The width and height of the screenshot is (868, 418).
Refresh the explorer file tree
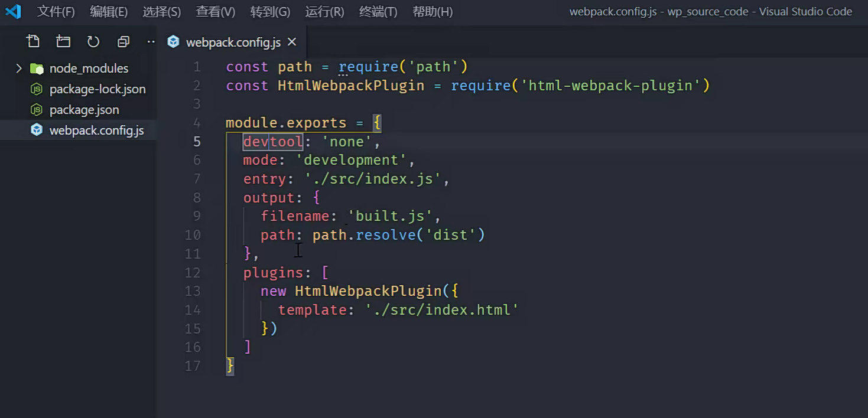point(93,41)
